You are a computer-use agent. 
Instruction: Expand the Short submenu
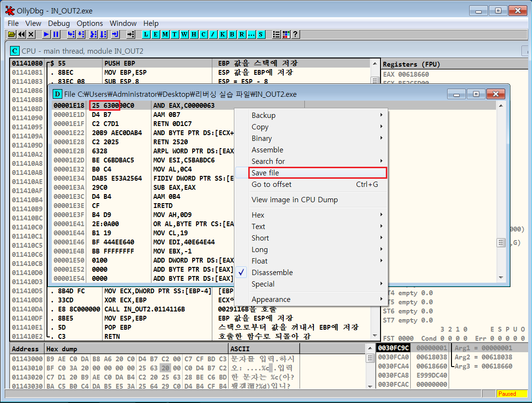[x=311, y=238]
